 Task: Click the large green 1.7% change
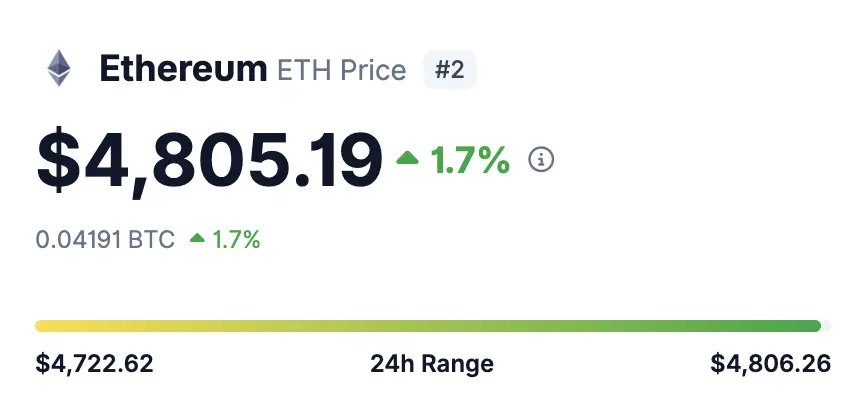470,160
